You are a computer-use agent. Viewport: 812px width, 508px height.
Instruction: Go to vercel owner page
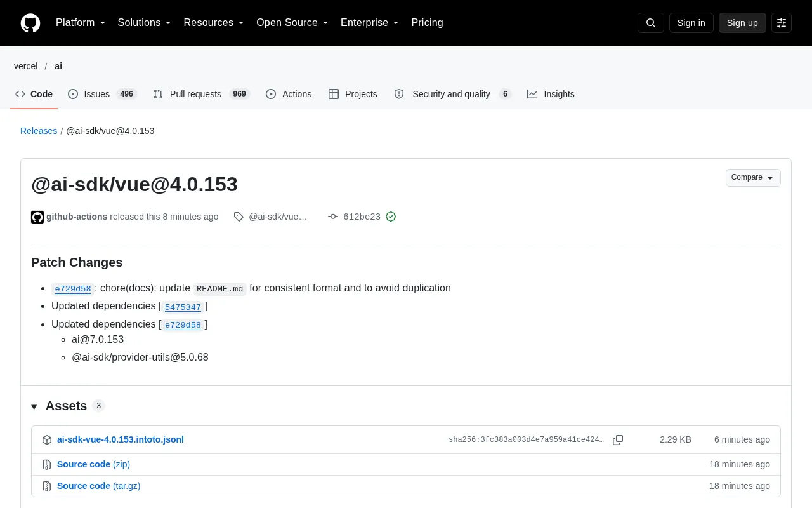pos(26,66)
